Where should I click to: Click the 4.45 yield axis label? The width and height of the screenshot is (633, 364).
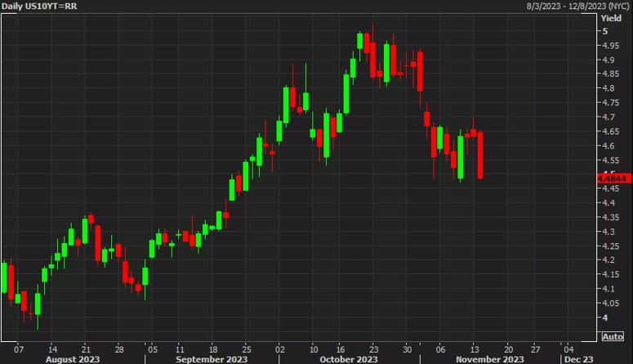(610, 189)
